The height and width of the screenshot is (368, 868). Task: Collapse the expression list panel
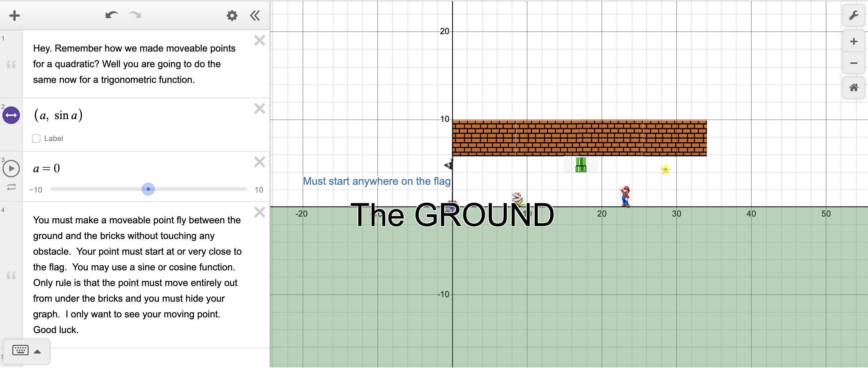pyautogui.click(x=255, y=15)
